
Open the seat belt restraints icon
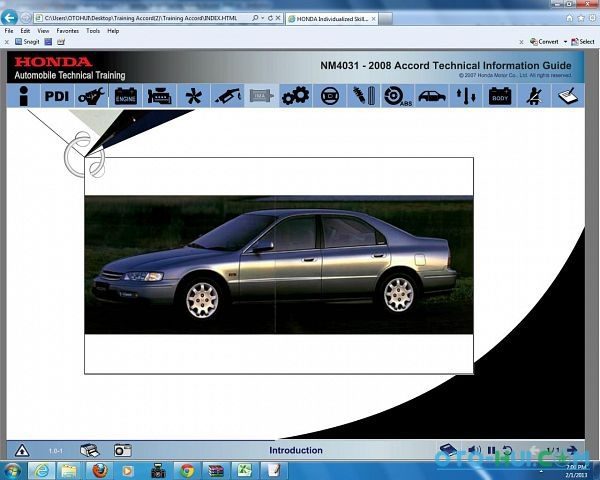pyautogui.click(x=534, y=96)
